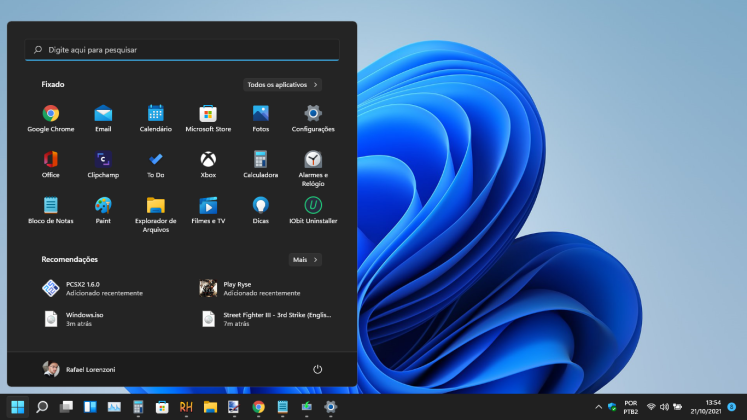Open Clipchamp video editor
Image resolution: width=747 pixels, height=420 pixels.
click(103, 164)
